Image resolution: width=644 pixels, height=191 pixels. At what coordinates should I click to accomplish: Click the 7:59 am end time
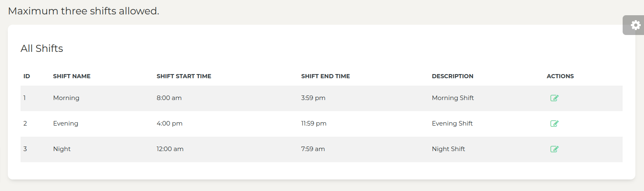click(x=313, y=149)
